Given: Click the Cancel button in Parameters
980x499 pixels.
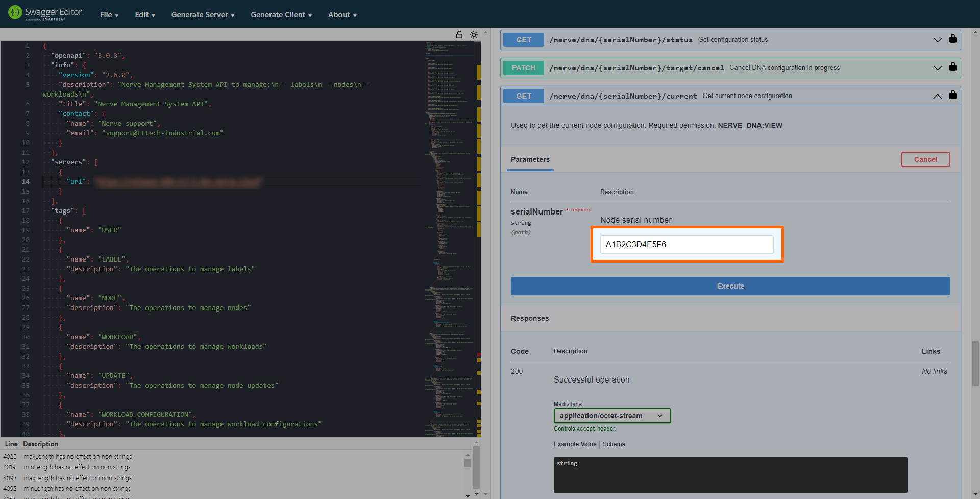Looking at the screenshot, I should pos(925,159).
